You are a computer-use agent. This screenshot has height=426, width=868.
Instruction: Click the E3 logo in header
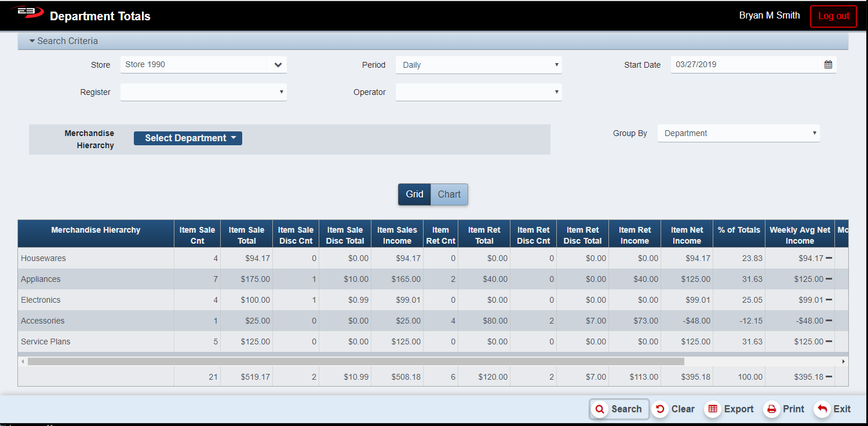27,13
